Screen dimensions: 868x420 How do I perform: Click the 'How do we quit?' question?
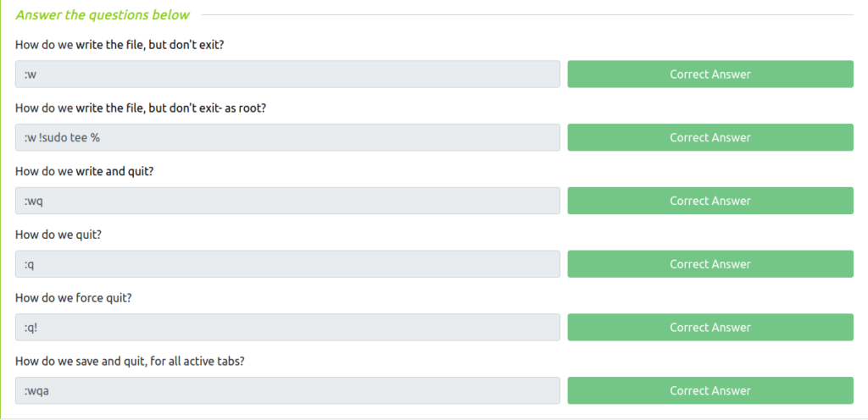[x=58, y=235]
